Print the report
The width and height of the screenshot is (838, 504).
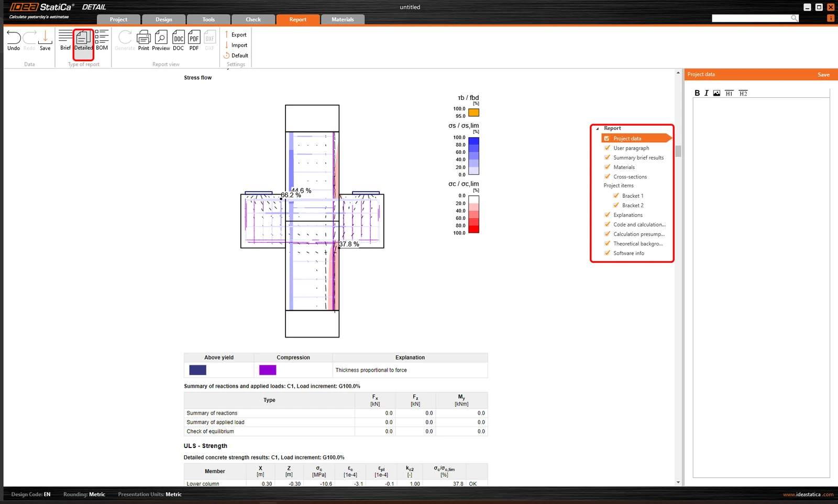144,40
